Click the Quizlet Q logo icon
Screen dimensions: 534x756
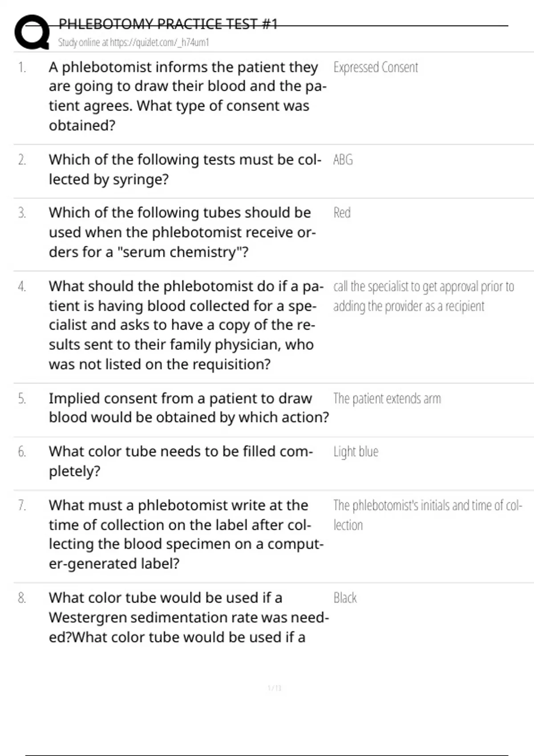point(32,32)
